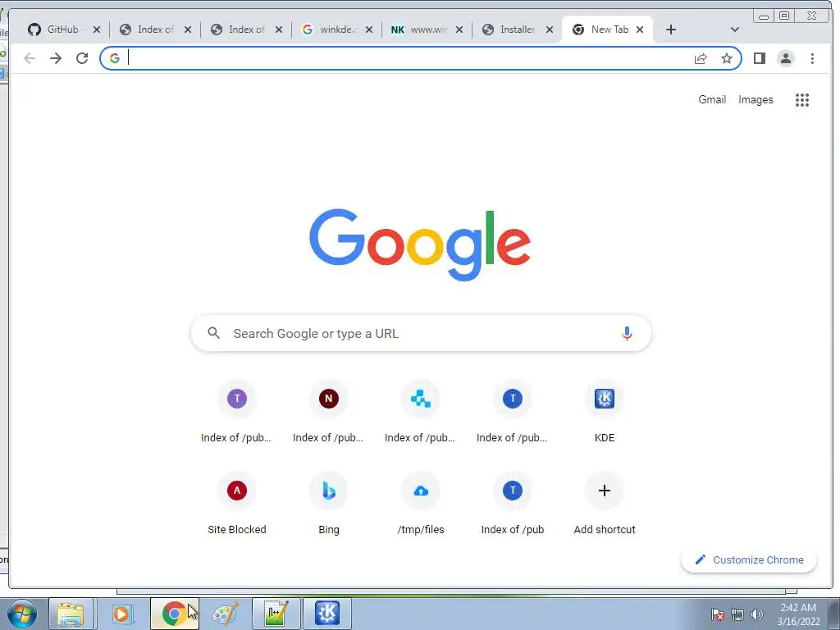Click the Google logo

[x=420, y=244]
